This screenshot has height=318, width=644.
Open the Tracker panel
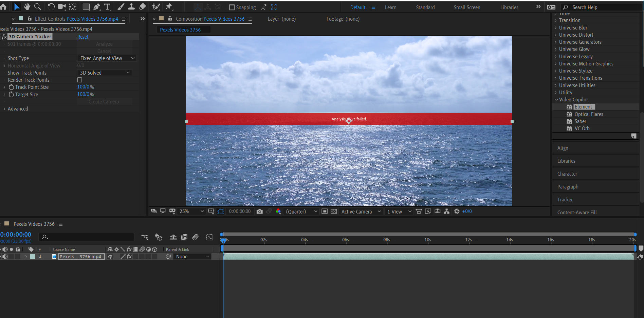[565, 200]
